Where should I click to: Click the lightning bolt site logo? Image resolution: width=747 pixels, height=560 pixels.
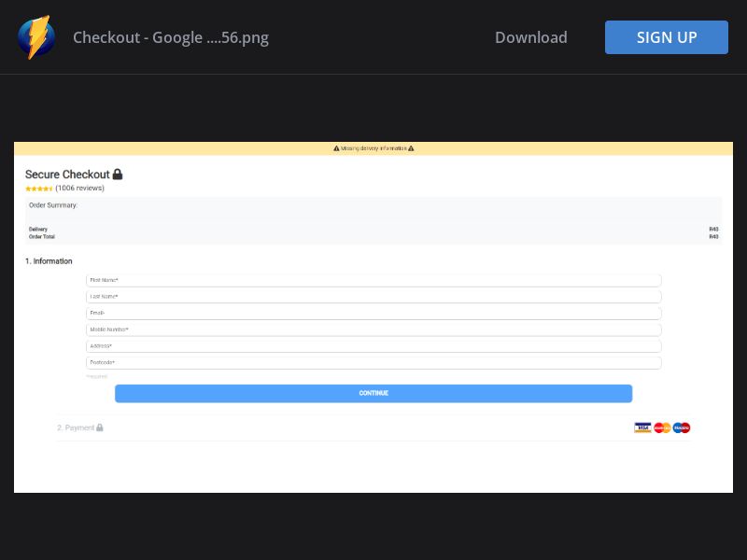click(36, 37)
